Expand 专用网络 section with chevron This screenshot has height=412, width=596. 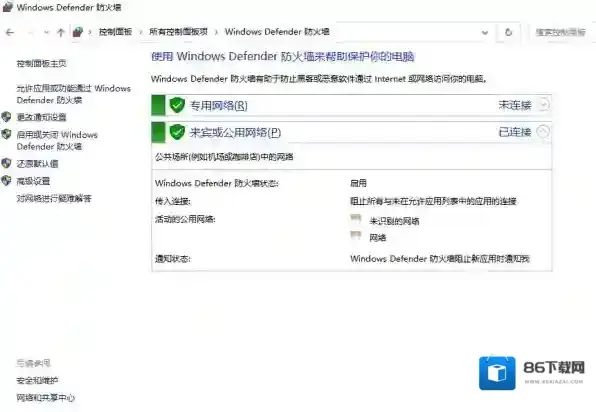click(544, 105)
